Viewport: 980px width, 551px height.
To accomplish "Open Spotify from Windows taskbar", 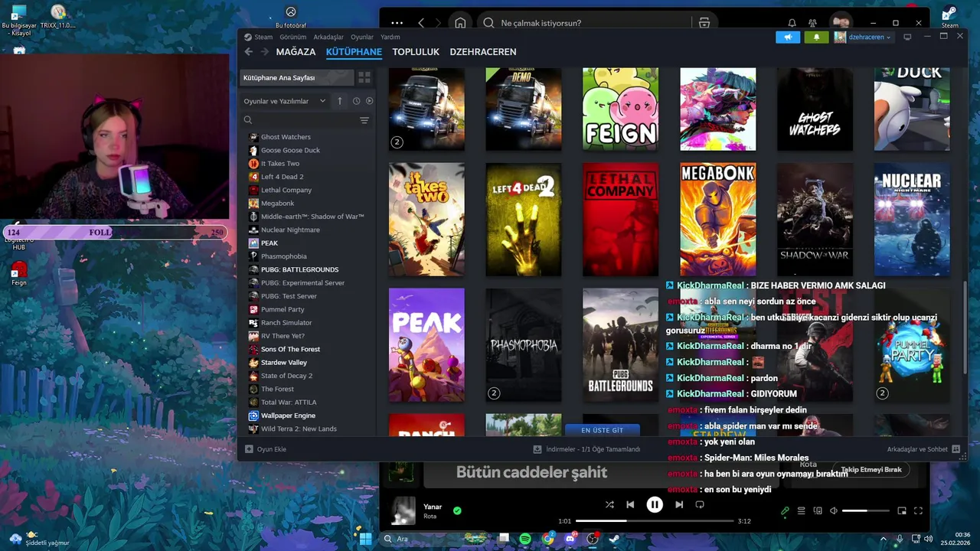I will click(x=525, y=539).
